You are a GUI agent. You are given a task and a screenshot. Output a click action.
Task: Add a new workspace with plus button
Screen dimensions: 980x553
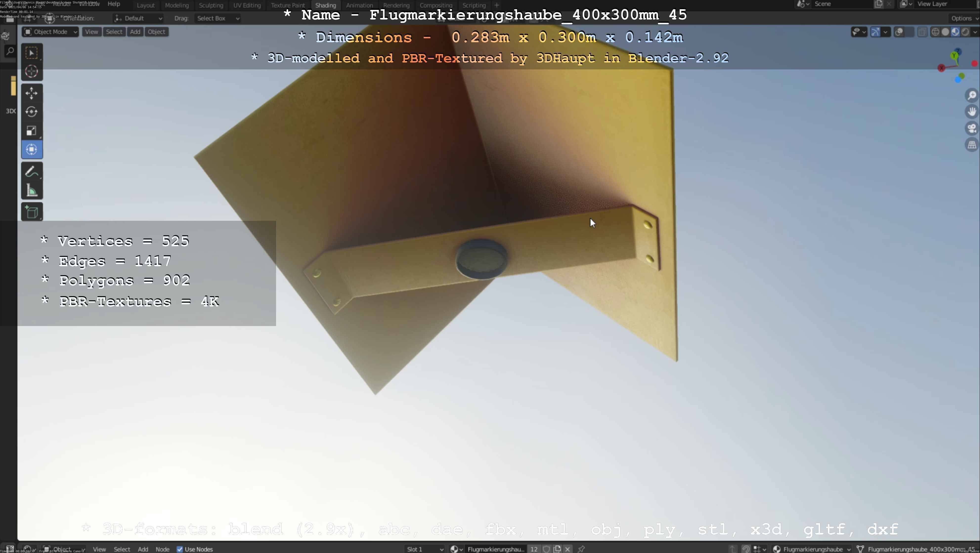pyautogui.click(x=497, y=5)
